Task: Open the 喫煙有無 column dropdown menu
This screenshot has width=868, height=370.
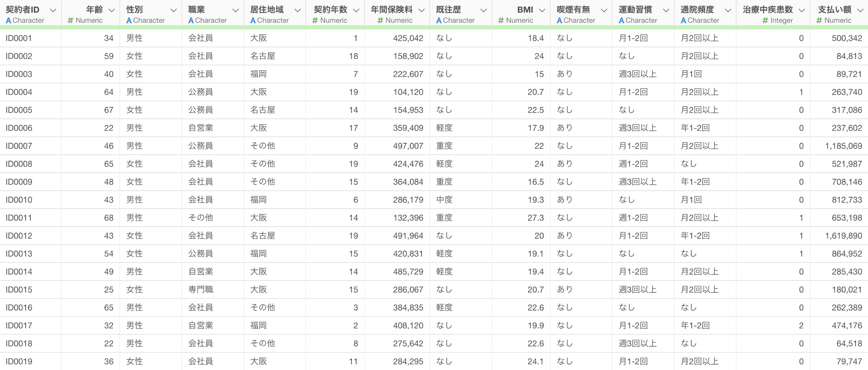Action: [x=604, y=11]
